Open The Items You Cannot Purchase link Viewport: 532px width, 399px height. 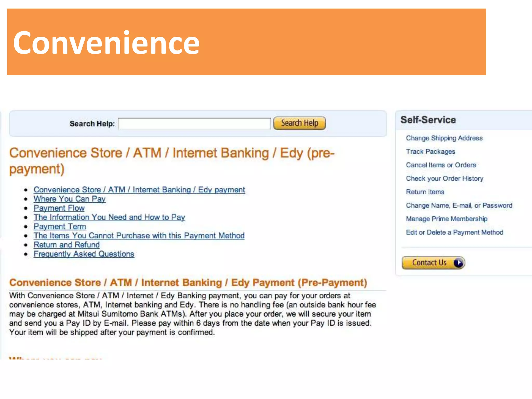coord(139,236)
